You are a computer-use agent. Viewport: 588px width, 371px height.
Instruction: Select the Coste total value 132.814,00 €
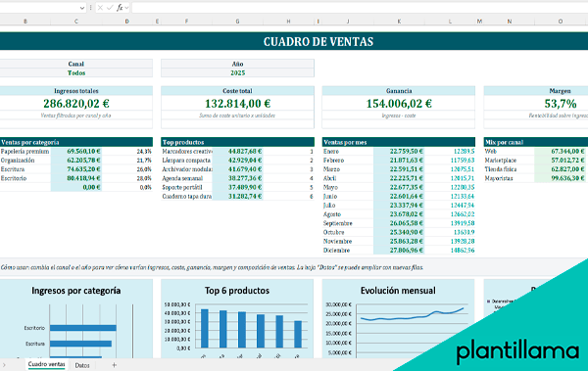click(x=237, y=104)
